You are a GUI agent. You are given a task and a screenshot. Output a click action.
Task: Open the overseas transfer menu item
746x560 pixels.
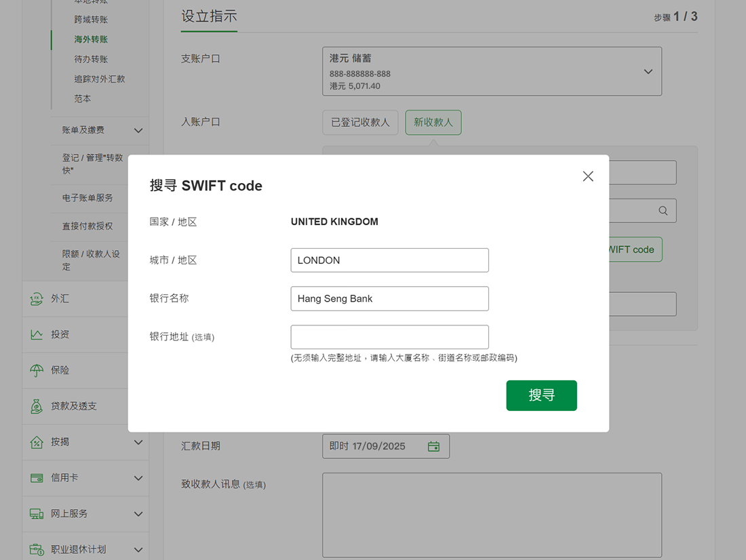(91, 39)
